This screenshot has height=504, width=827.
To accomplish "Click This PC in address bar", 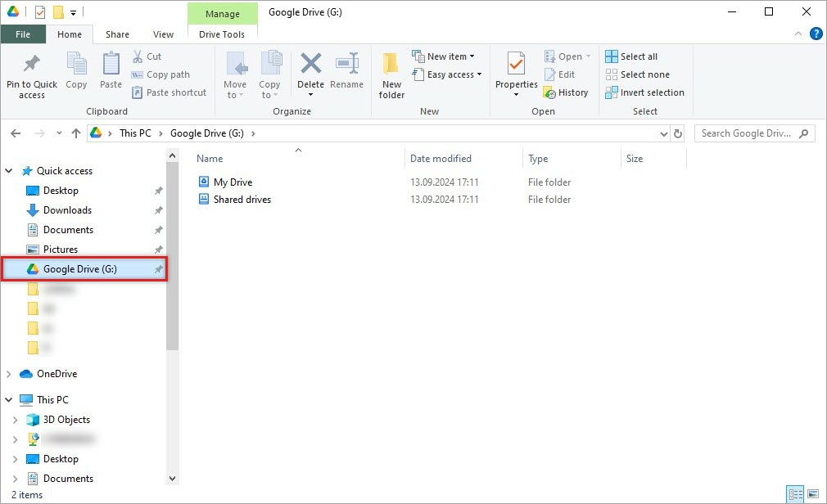I will tap(135, 133).
